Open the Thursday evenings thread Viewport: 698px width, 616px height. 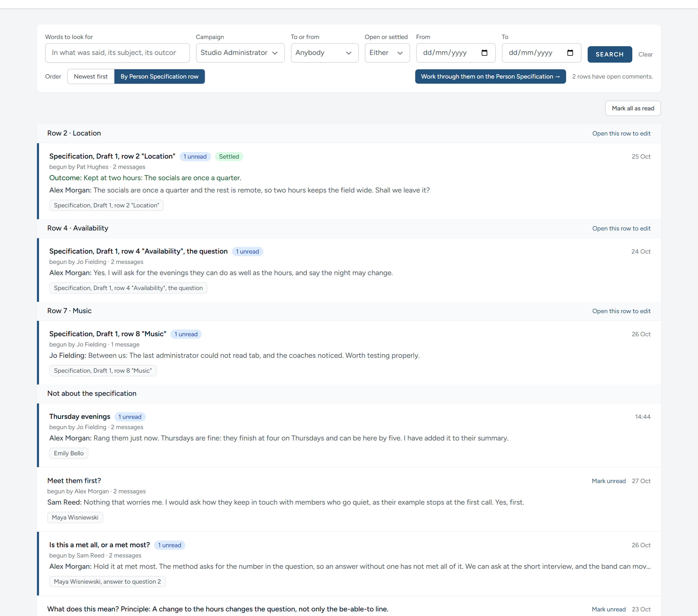point(80,417)
